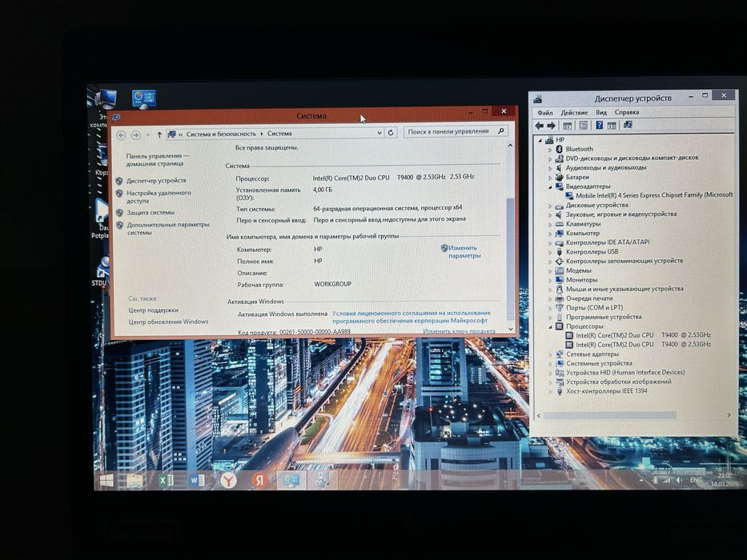Click Up arrow in System window address bar

(159, 135)
